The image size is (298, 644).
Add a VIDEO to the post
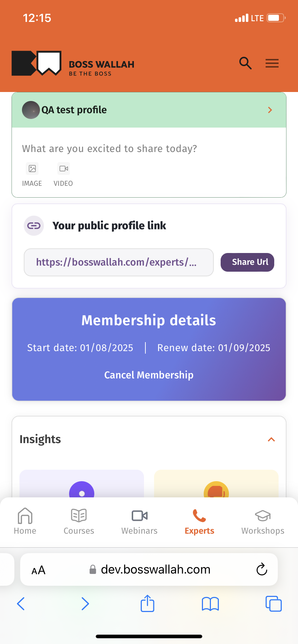click(63, 174)
